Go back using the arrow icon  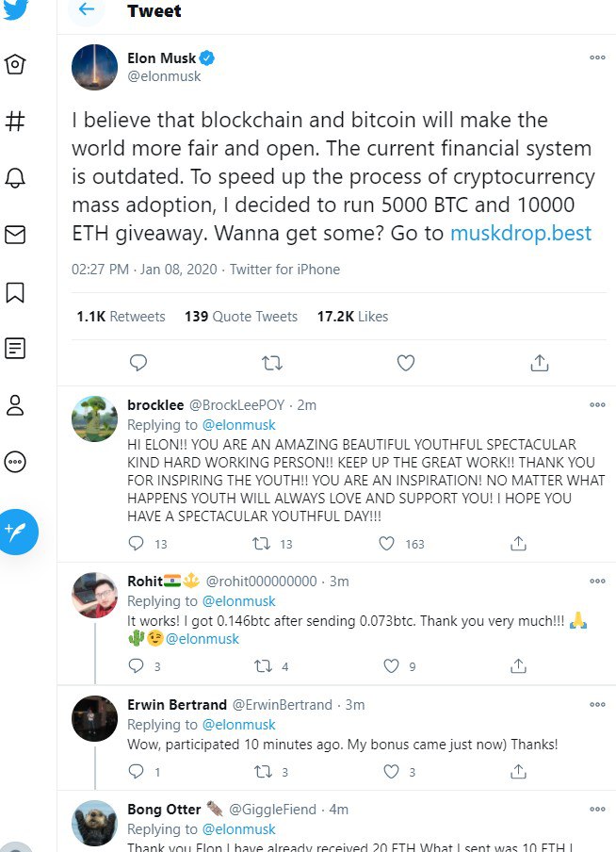point(87,10)
